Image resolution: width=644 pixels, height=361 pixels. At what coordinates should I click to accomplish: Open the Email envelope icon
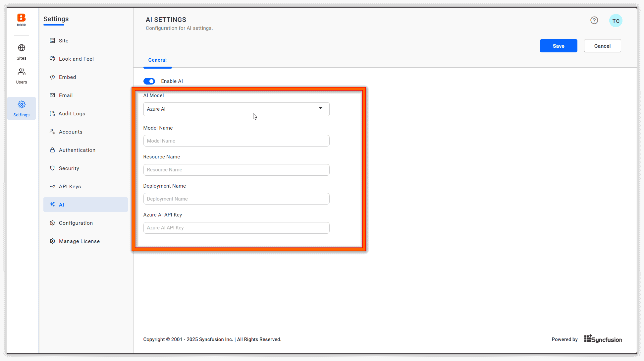click(52, 95)
